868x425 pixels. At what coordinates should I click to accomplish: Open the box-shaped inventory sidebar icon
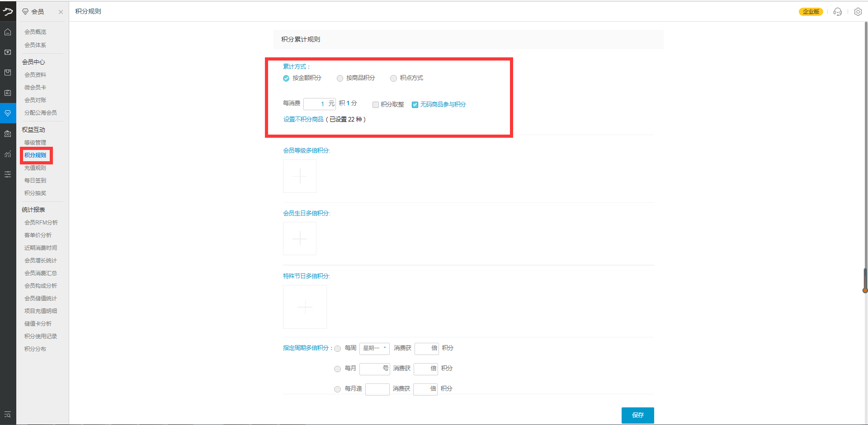(8, 73)
